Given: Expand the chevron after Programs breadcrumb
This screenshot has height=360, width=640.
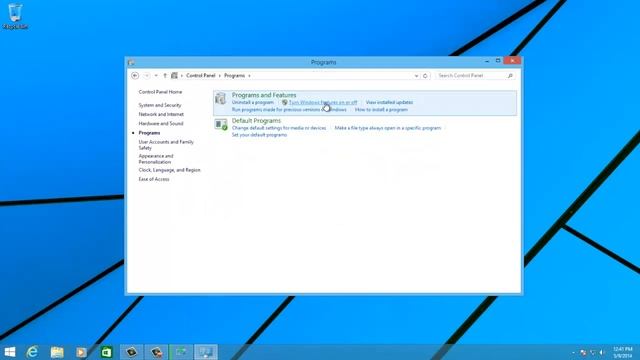Looking at the screenshot, I should 249,76.
